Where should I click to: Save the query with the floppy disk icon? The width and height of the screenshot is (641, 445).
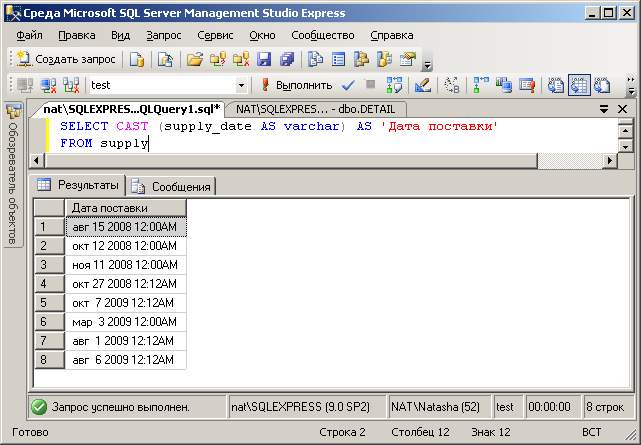pos(264,60)
